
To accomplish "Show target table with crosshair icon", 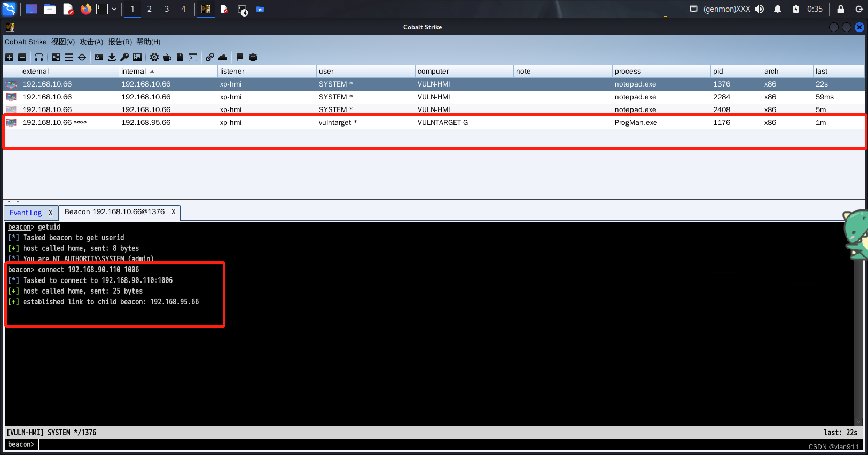I will click(82, 57).
